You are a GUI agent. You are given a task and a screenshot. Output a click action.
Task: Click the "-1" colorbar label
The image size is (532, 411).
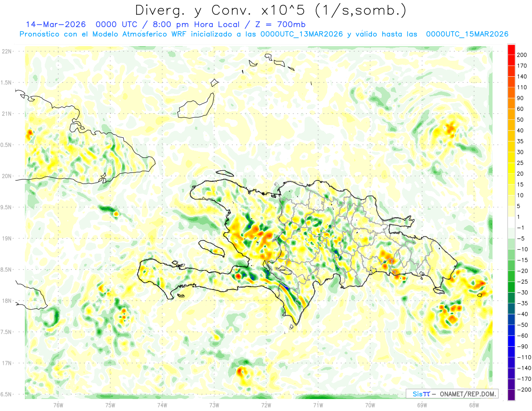click(521, 227)
